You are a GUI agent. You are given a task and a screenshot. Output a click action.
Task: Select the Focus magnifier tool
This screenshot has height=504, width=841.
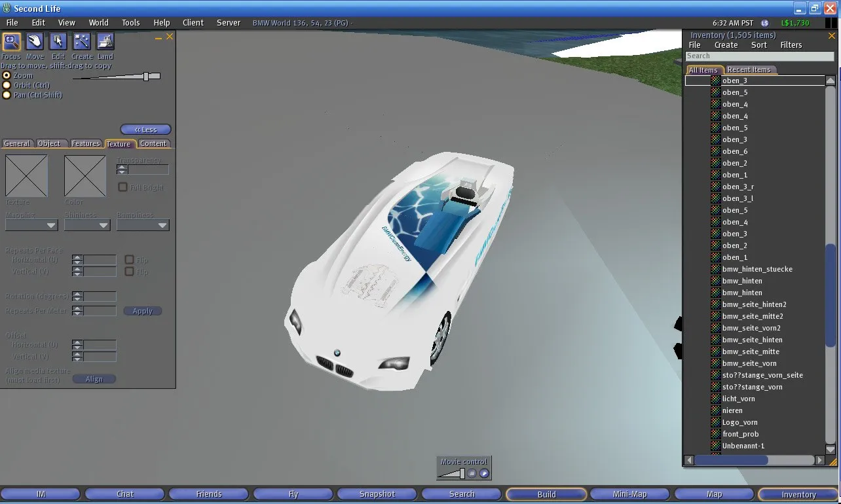(11, 42)
